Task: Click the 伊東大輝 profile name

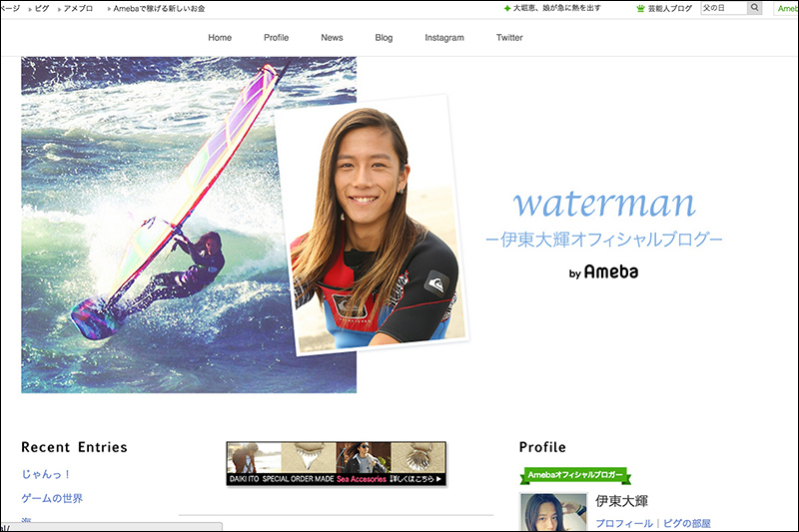Action: (621, 501)
